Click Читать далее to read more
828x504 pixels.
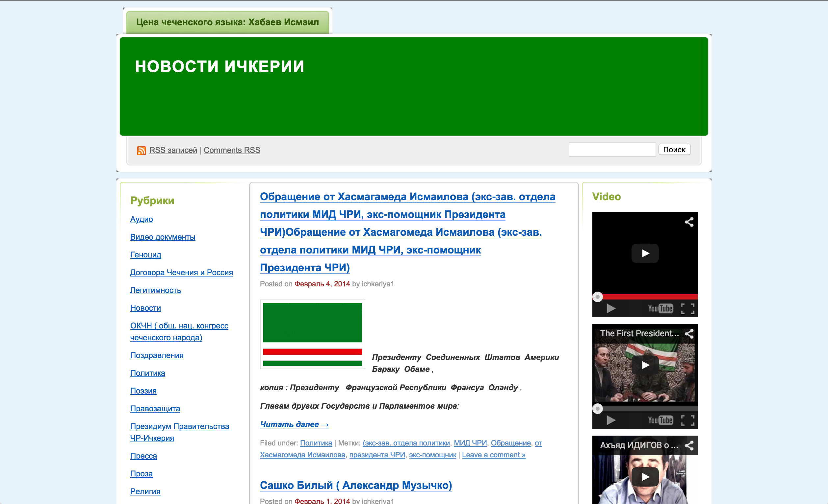pos(294,424)
